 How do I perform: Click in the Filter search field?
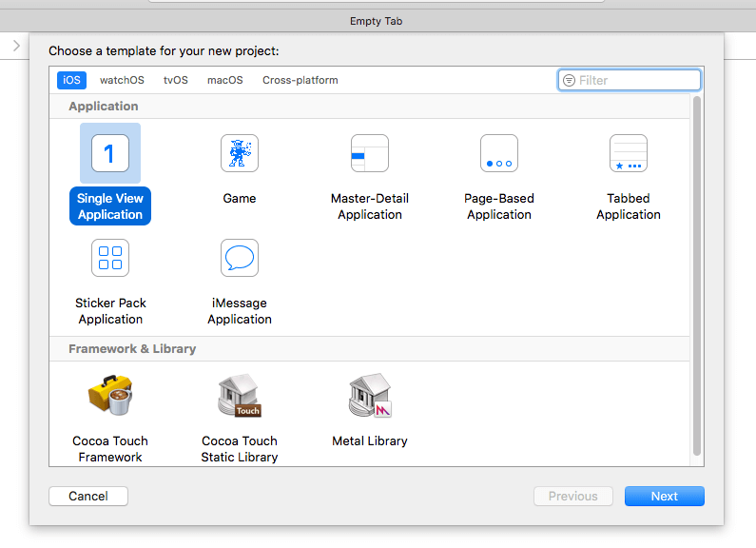(x=637, y=80)
